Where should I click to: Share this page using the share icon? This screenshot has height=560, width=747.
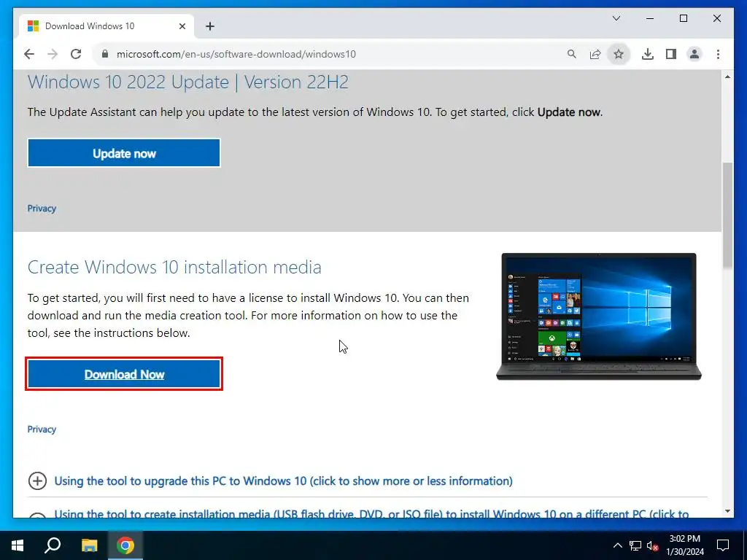pyautogui.click(x=595, y=54)
